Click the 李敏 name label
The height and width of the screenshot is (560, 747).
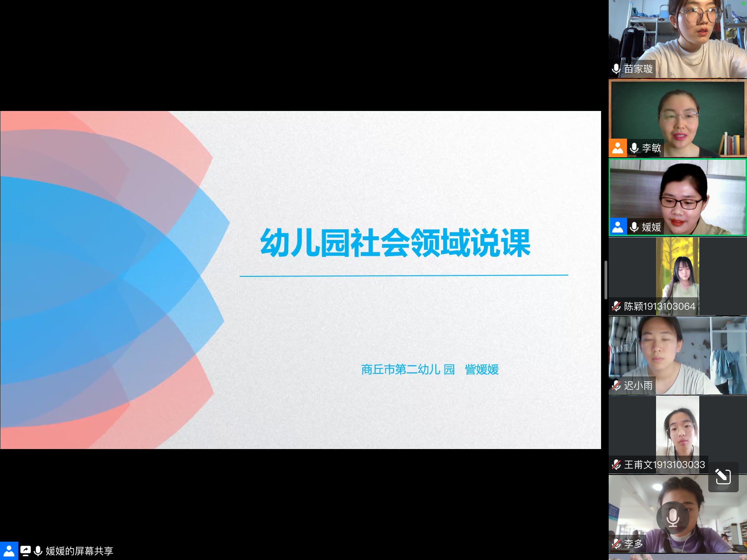[x=652, y=148]
